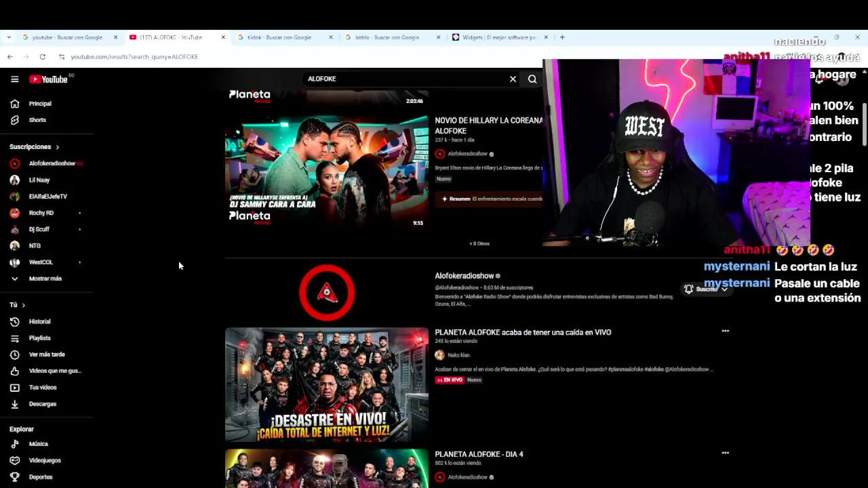This screenshot has width=868, height=488.
Task: Open more options for PLANETA ALOFOKE DIA 4
Action: click(x=725, y=453)
